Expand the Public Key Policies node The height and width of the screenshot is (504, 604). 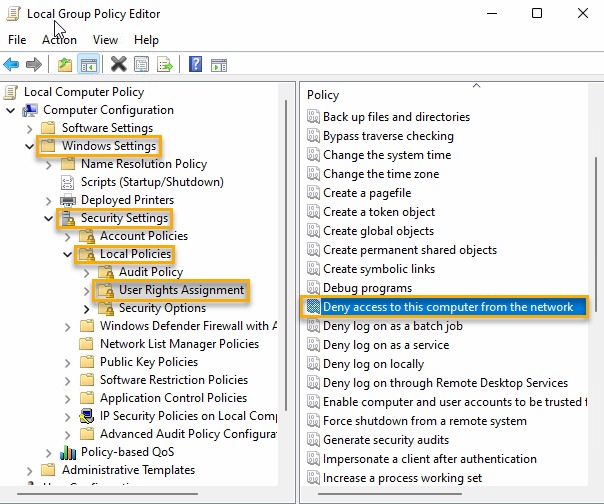coord(67,363)
